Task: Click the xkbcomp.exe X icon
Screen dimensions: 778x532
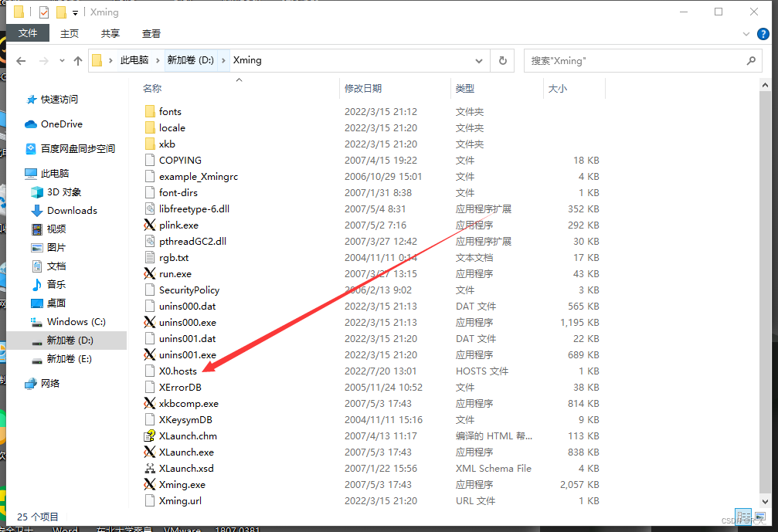Action: [x=149, y=403]
